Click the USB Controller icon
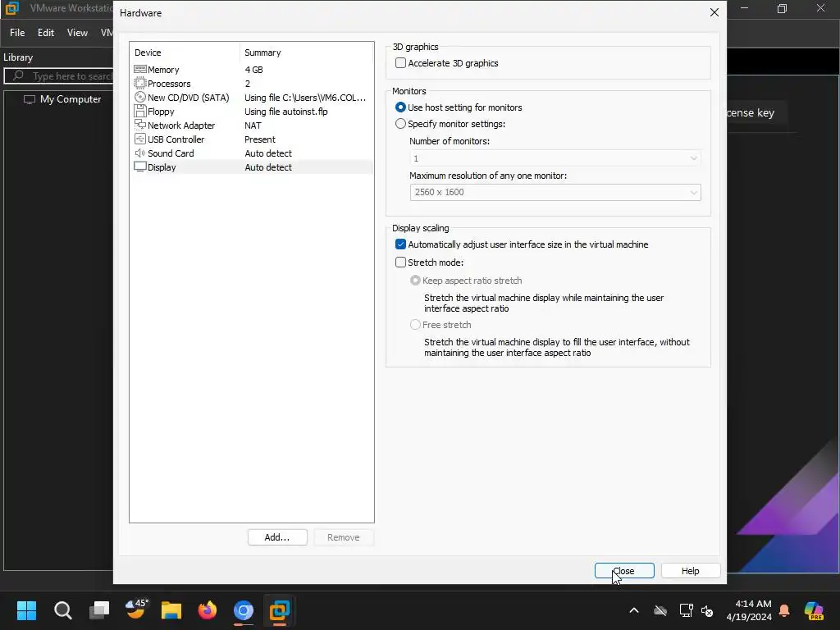The width and height of the screenshot is (840, 630). [x=139, y=139]
